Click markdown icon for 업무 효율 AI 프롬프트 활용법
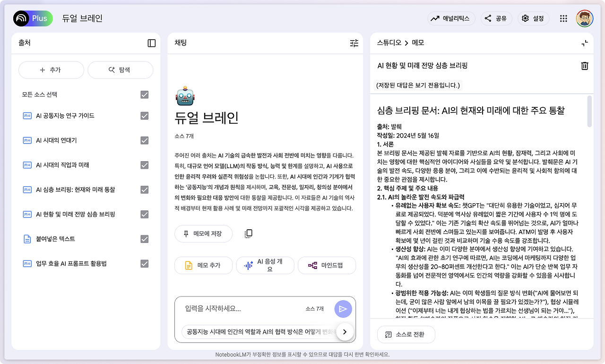 pos(27,263)
